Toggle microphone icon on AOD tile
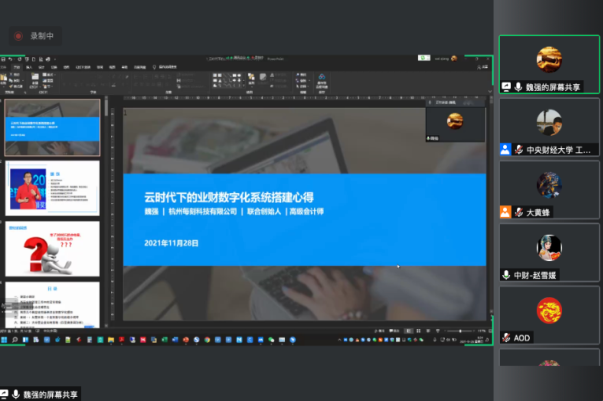Screen dimensions: 603x401 (506, 338)
